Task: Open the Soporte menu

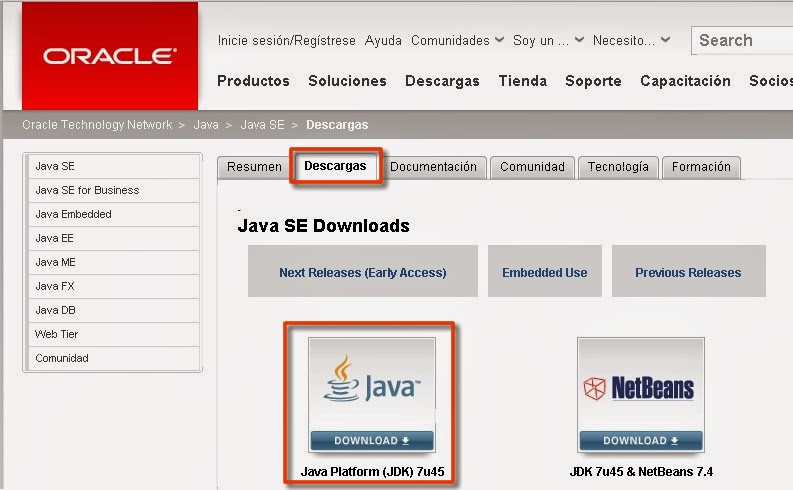Action: 593,81
